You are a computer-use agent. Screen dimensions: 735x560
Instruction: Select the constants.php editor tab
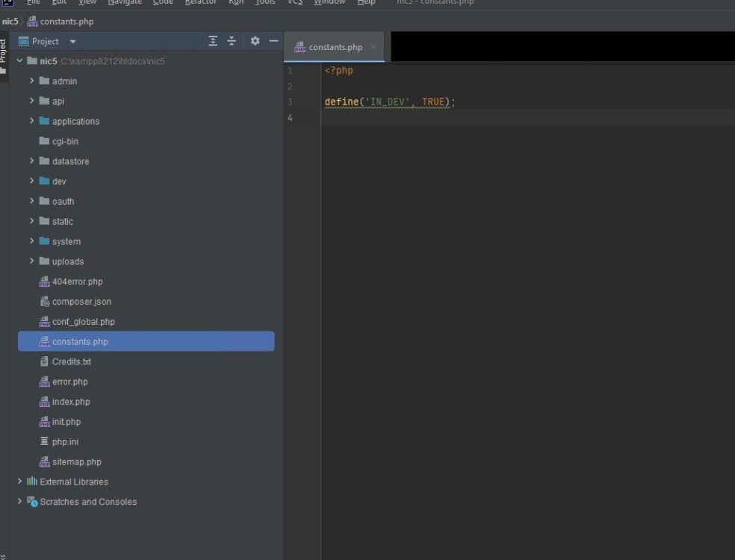click(334, 47)
